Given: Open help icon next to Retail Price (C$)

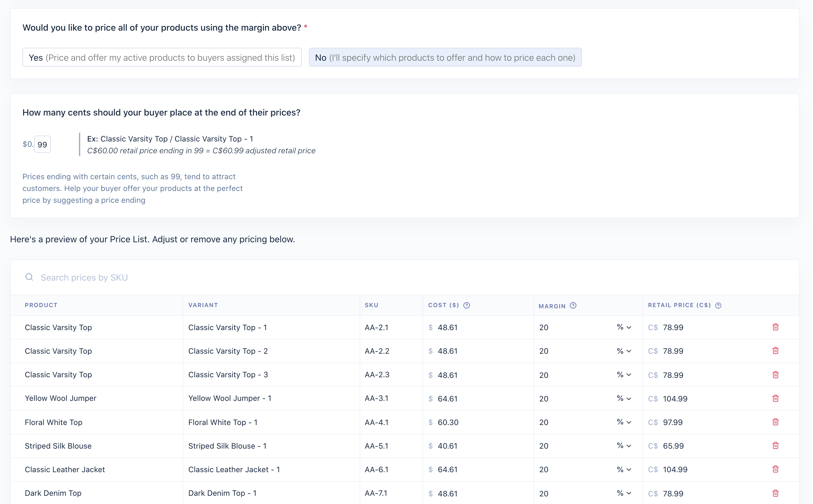Looking at the screenshot, I should 718,305.
